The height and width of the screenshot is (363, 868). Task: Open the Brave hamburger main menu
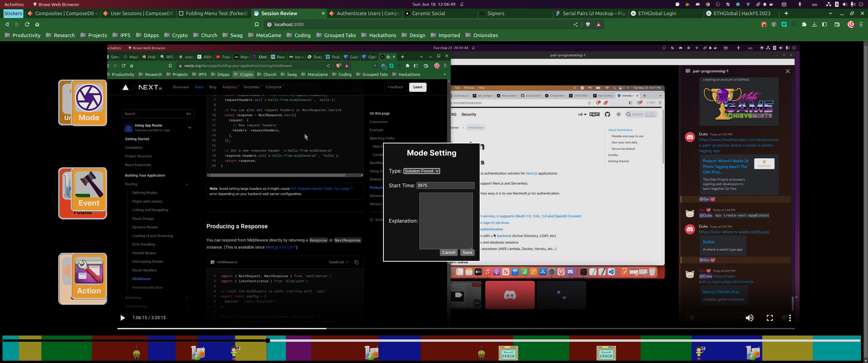click(x=861, y=25)
